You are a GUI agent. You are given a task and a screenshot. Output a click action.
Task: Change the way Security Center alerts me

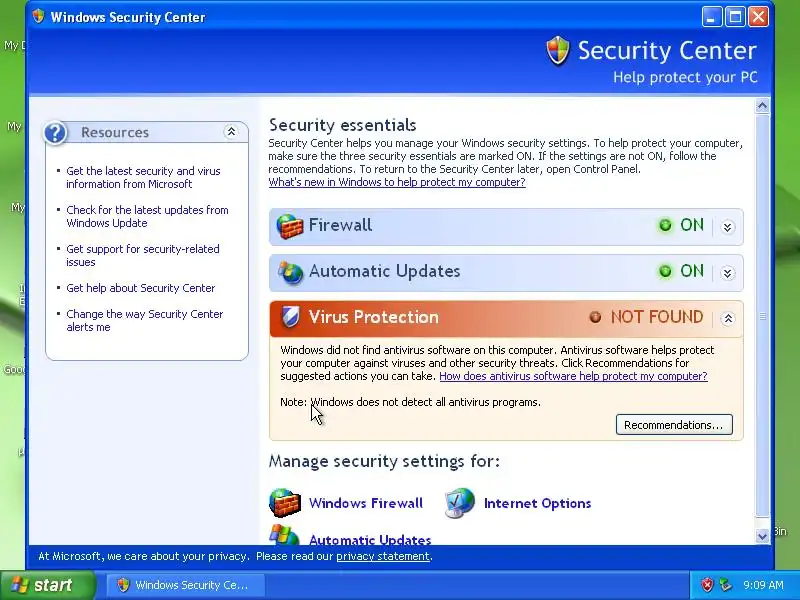tap(145, 320)
